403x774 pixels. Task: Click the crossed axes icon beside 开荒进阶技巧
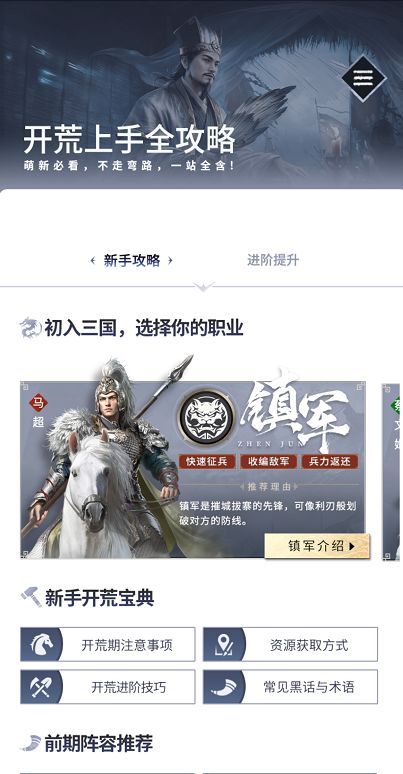[41, 687]
